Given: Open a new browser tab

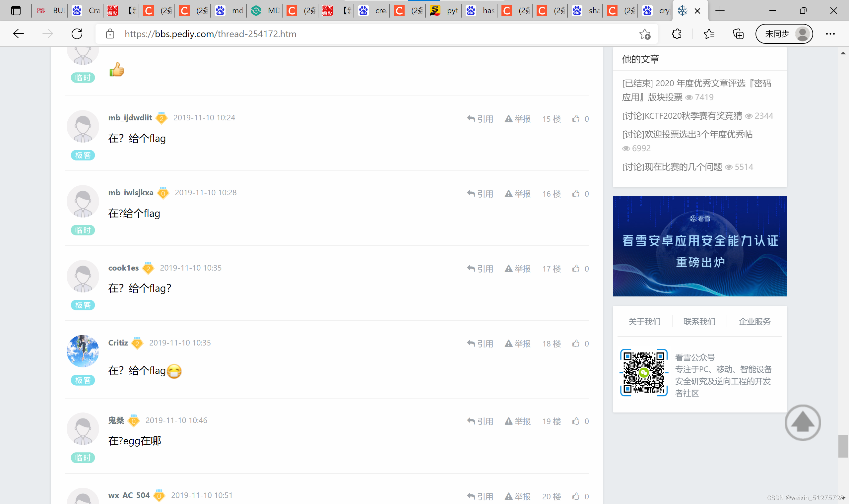Looking at the screenshot, I should tap(720, 11).
